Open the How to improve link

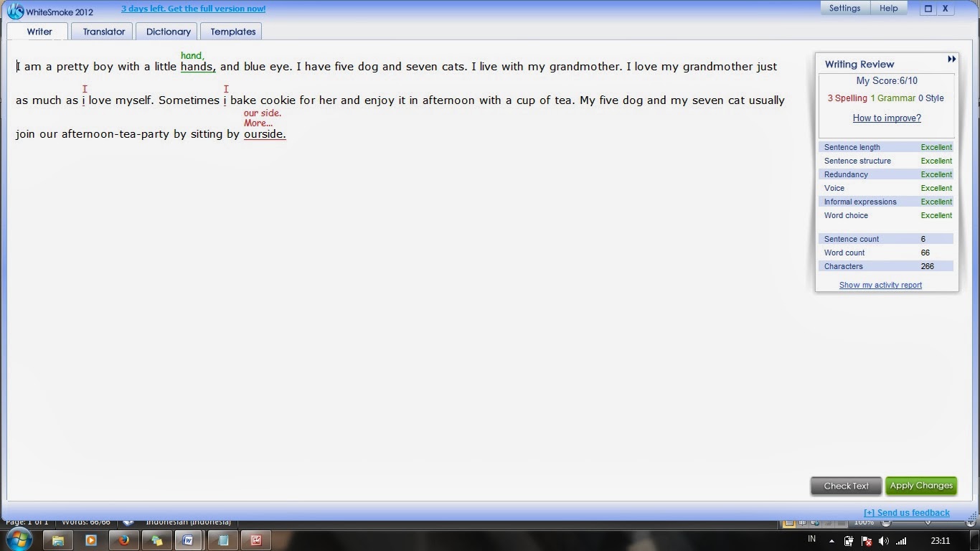(x=887, y=118)
